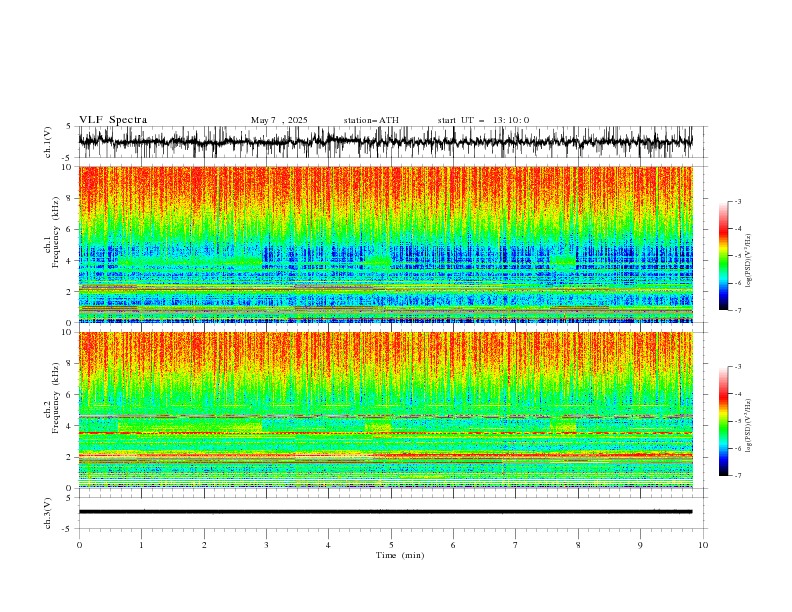Click time-axis tick label "1"
The width and height of the screenshot is (792, 612).
click(x=141, y=545)
